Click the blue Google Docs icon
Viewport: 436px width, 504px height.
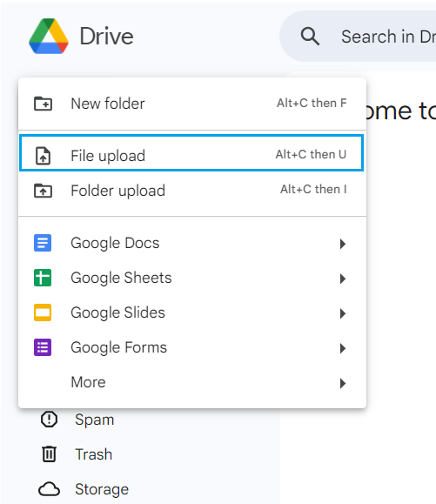[43, 243]
